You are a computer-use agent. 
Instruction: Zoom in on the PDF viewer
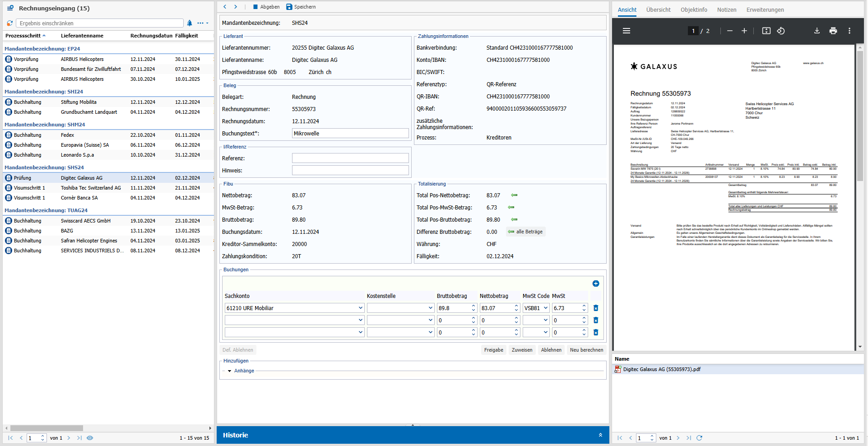(744, 31)
